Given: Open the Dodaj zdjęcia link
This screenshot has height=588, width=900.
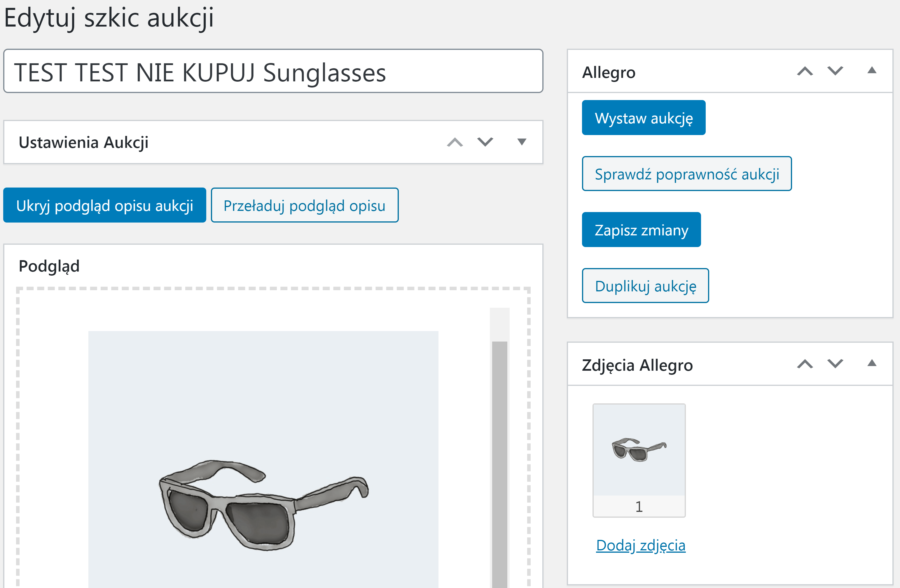Looking at the screenshot, I should coord(641,545).
